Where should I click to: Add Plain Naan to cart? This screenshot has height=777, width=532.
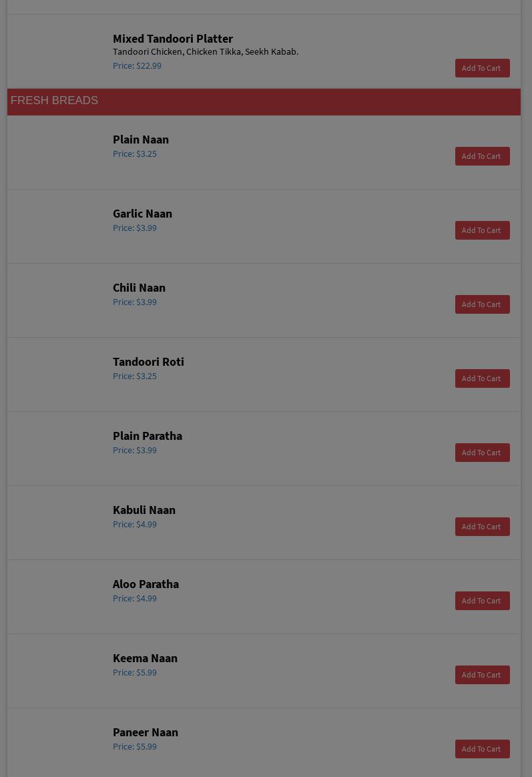point(482,156)
